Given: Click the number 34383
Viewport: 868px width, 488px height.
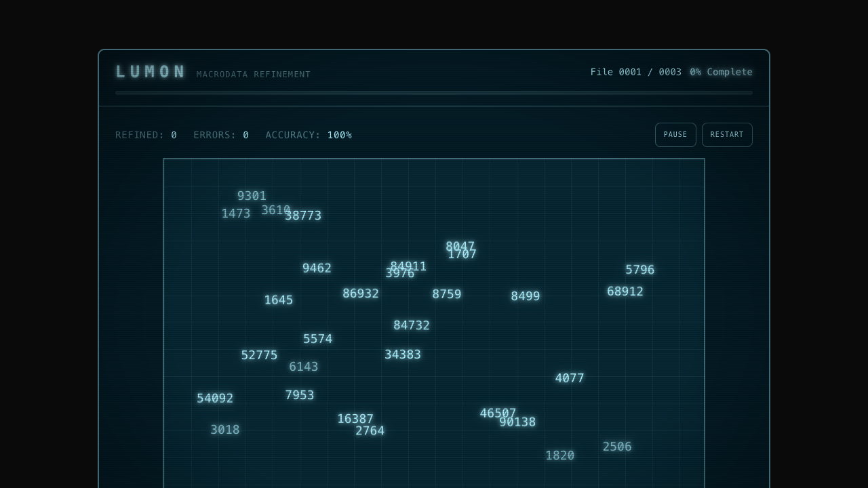Looking at the screenshot, I should 403,354.
